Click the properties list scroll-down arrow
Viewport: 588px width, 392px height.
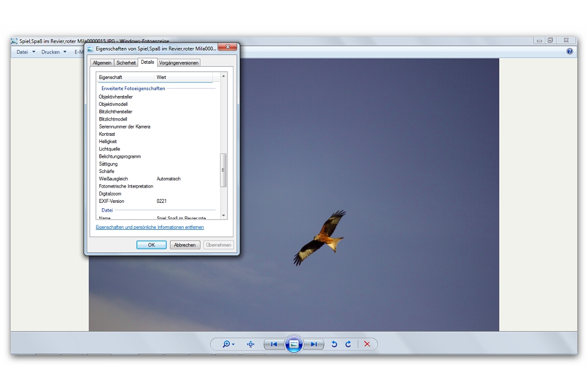[x=224, y=216]
